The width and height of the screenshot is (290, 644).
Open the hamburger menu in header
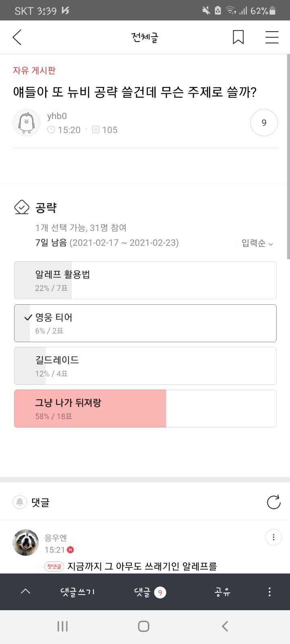(x=272, y=37)
